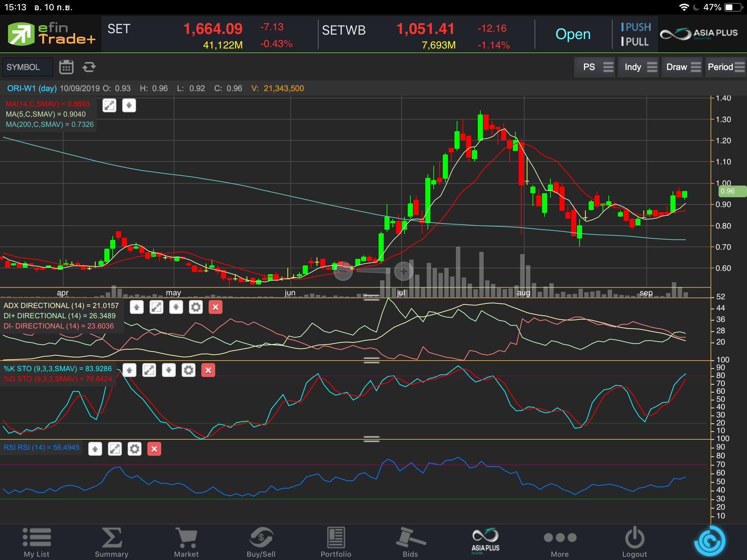Viewport: 747px width, 560px height.
Task: Switch to PULL data mode
Action: click(x=635, y=42)
